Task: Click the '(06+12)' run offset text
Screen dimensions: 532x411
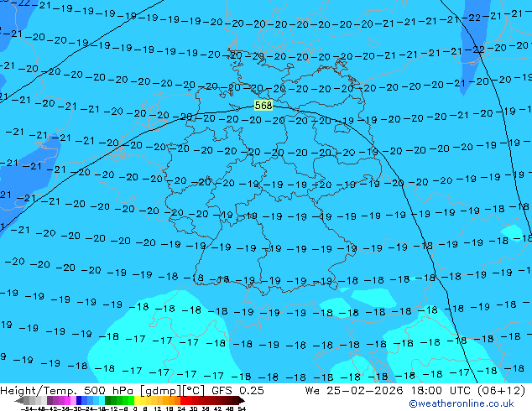Action: (x=501, y=391)
